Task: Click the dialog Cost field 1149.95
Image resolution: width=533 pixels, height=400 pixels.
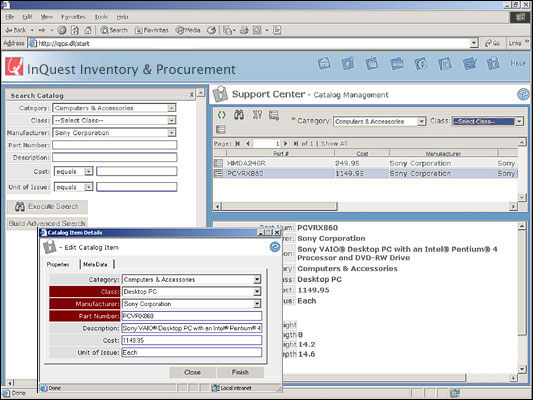Action: pyautogui.click(x=192, y=340)
